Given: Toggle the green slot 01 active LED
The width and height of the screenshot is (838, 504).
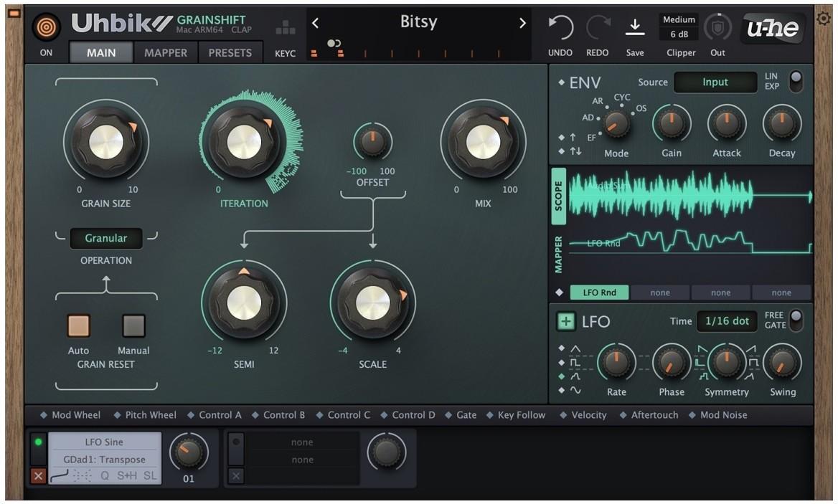Looking at the screenshot, I should pos(38,442).
